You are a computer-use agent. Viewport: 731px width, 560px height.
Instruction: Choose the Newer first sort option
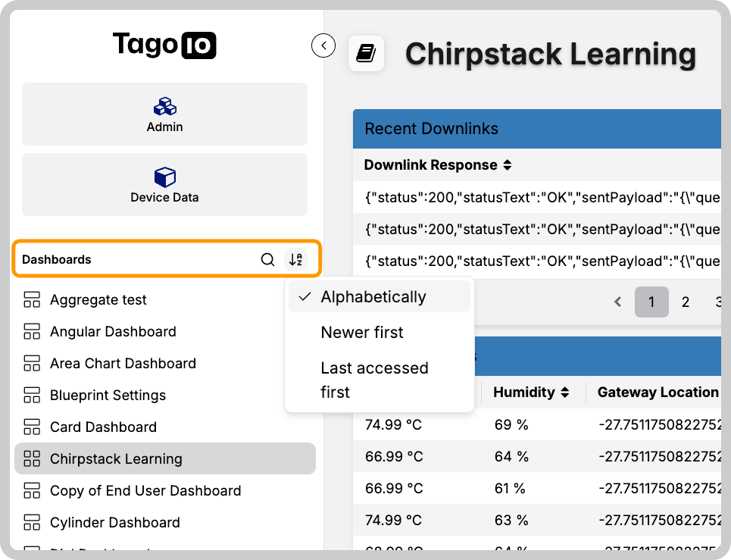click(380, 333)
